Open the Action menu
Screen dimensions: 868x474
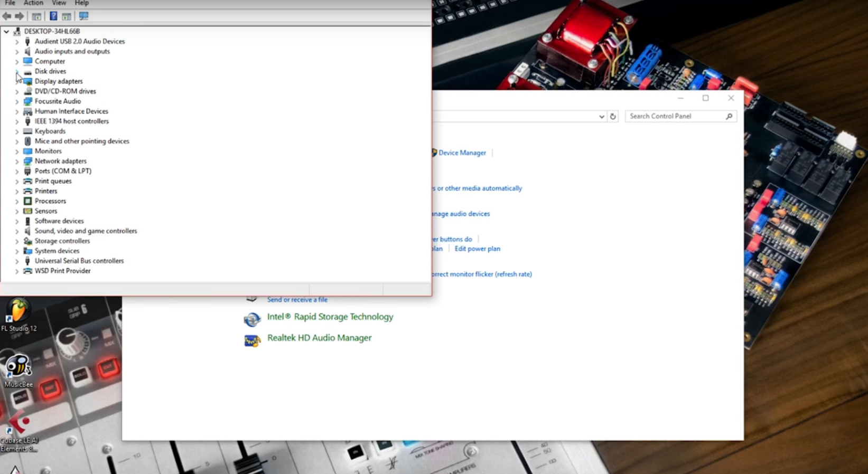click(x=33, y=3)
